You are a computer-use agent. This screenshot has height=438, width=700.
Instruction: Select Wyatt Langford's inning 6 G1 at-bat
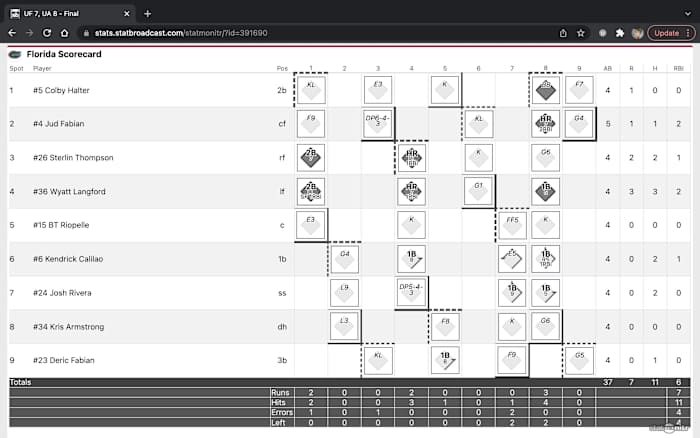[x=479, y=191]
